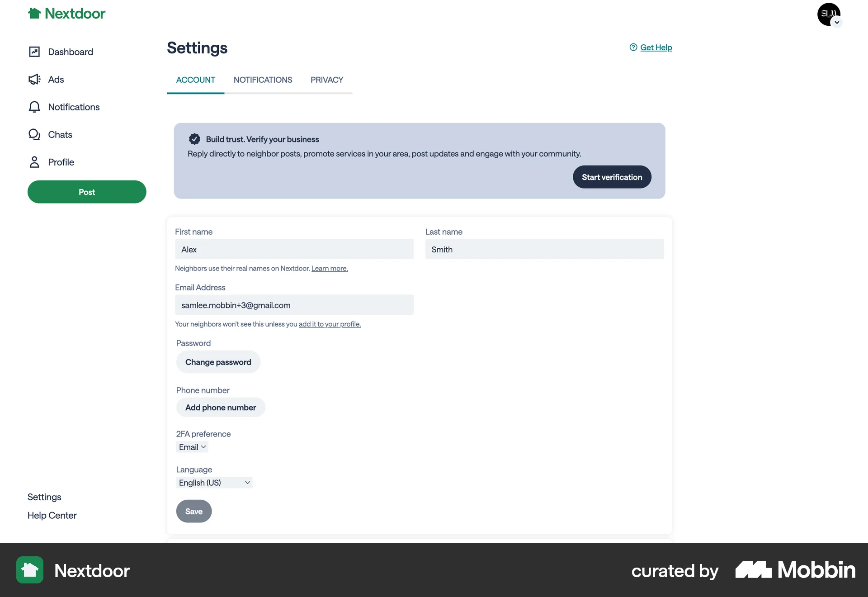Image resolution: width=868 pixels, height=597 pixels.
Task: Expand the Language English (US) dropdown
Action: pos(214,482)
